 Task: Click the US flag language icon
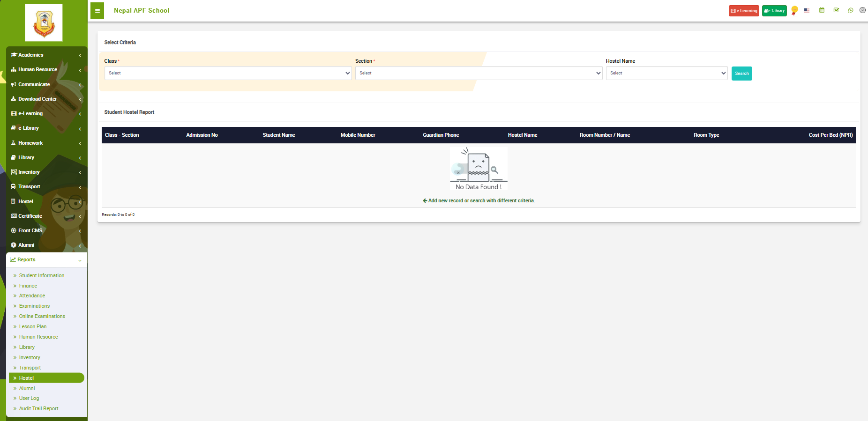coord(807,10)
